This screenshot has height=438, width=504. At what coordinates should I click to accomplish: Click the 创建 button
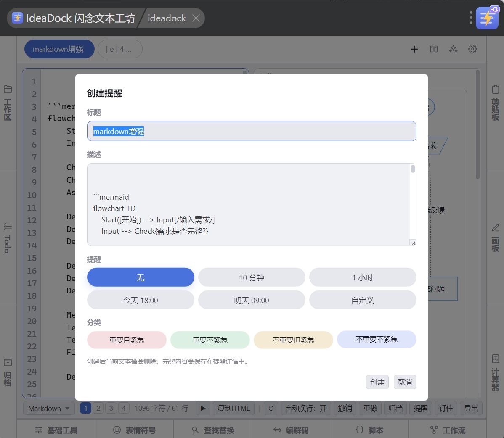[377, 382]
